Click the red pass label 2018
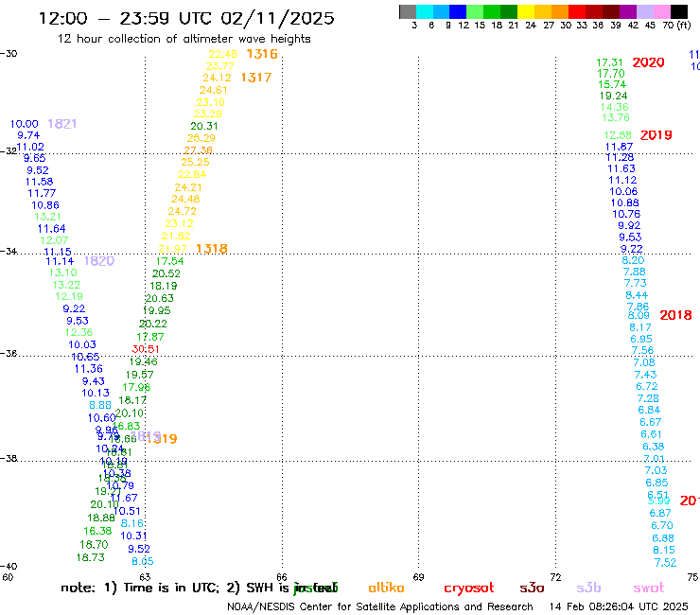 point(675,315)
